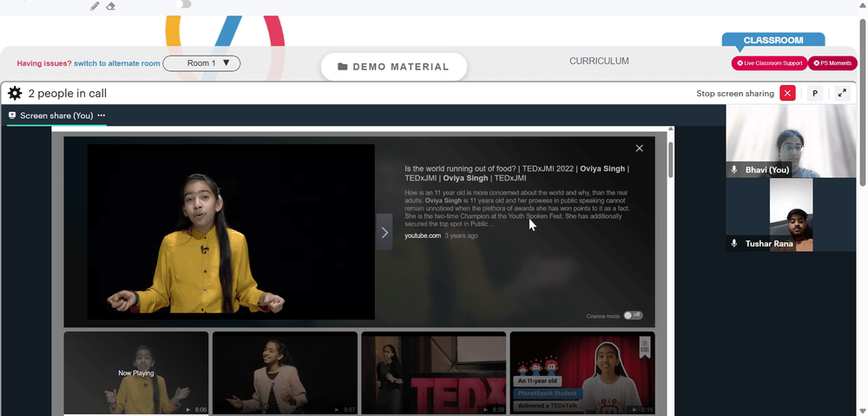Expand the call to fullscreen
This screenshot has width=868, height=416.
pos(841,94)
